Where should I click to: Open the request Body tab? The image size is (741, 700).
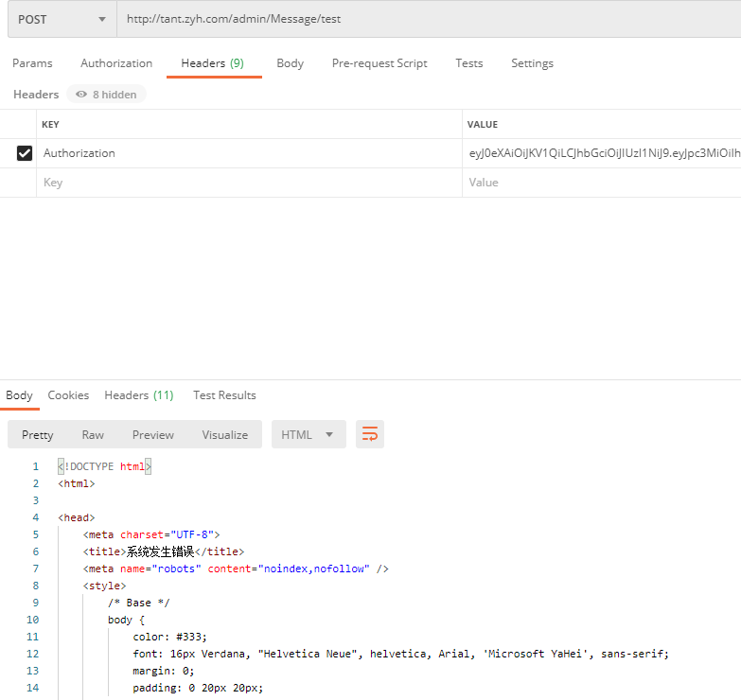(x=291, y=63)
